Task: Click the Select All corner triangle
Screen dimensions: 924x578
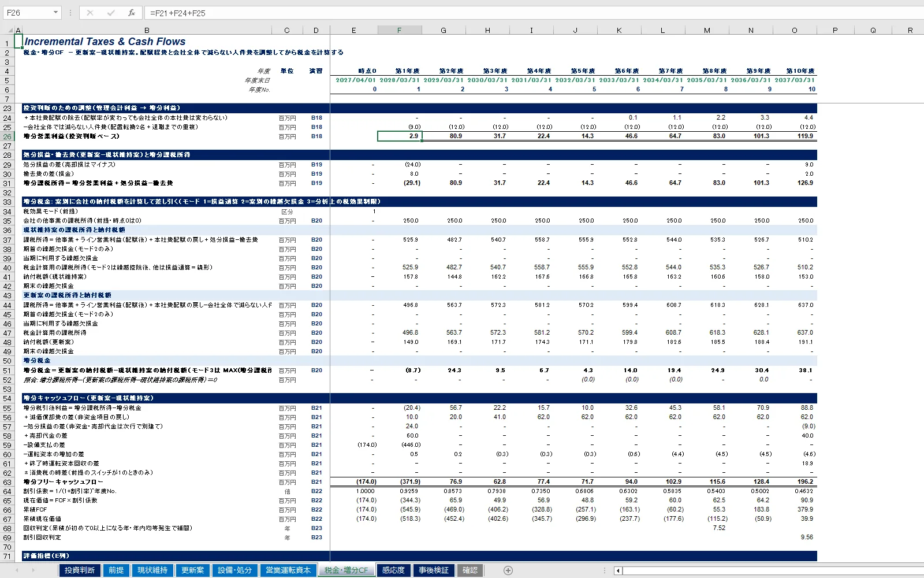Action: (x=10, y=30)
